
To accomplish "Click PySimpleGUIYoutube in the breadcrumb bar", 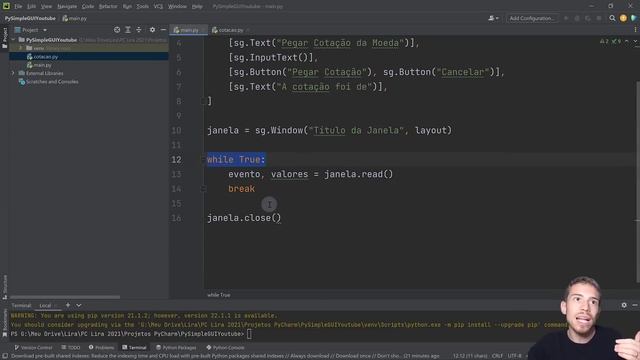I will pyautogui.click(x=30, y=18).
